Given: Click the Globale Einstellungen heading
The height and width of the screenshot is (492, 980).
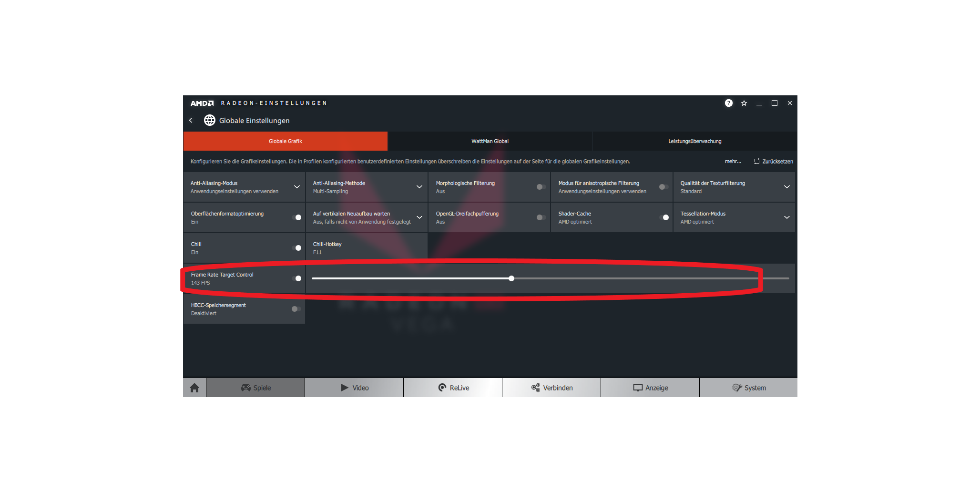Looking at the screenshot, I should (255, 120).
